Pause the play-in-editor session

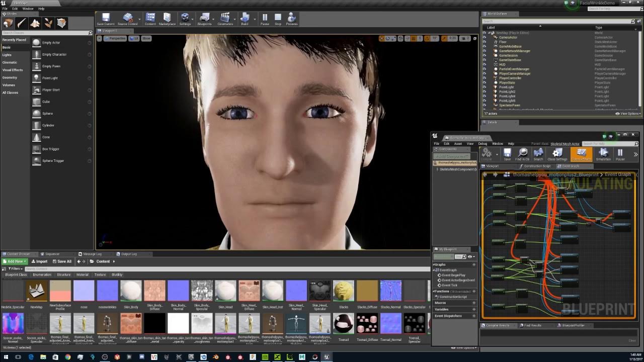click(x=265, y=19)
